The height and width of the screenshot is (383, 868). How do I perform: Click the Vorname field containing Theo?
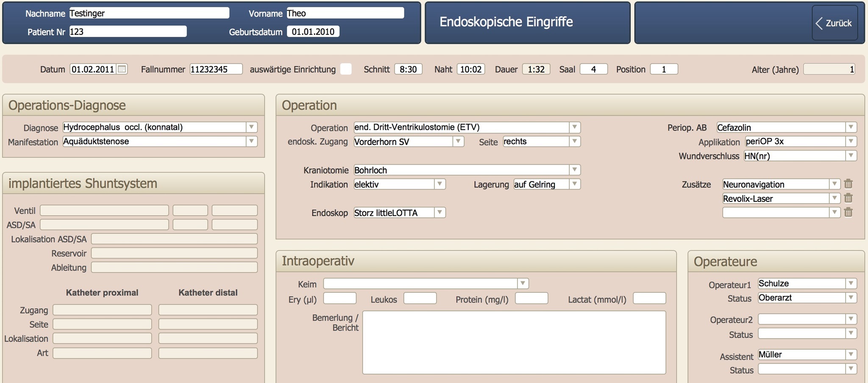click(345, 13)
